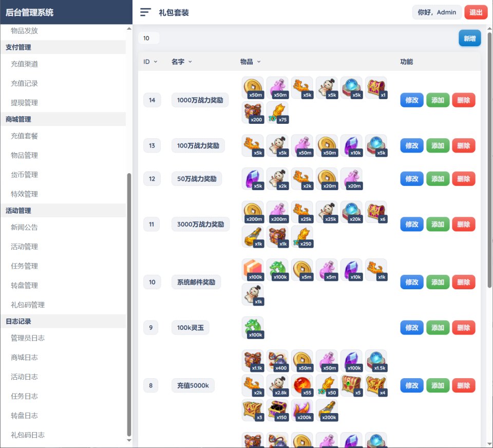The width and height of the screenshot is (493, 448).
Task: Click 修改 for 3000万战力奖励
Action: pos(411,225)
